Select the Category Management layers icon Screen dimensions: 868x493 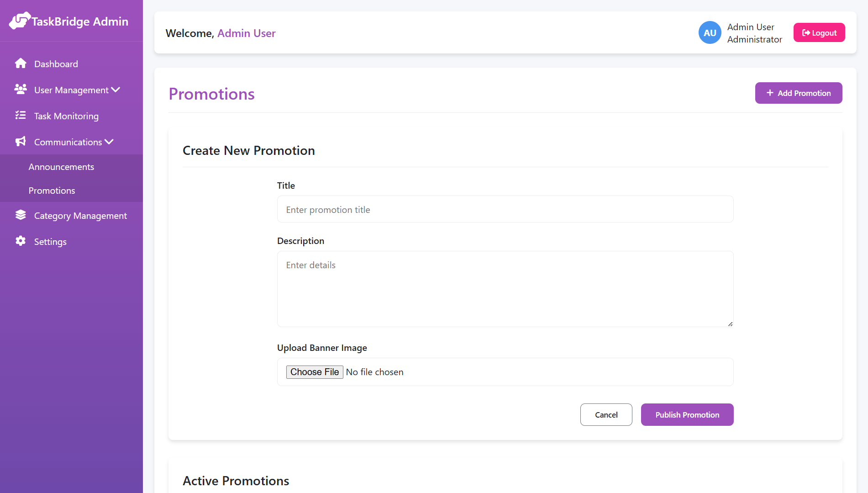pyautogui.click(x=21, y=215)
